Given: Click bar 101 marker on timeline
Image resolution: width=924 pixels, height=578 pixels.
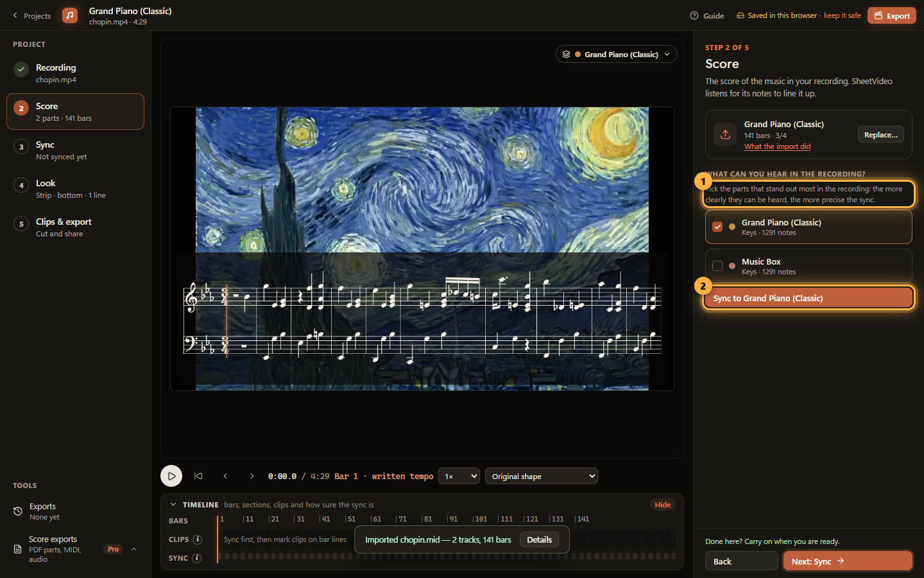Looking at the screenshot, I should click(480, 519).
